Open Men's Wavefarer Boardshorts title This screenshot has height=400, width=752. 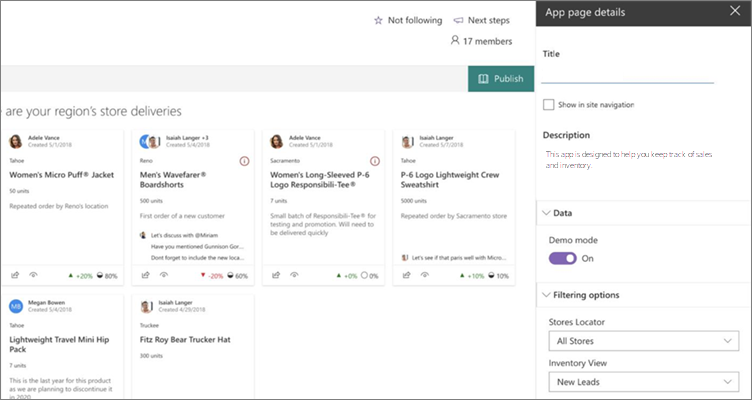173,180
